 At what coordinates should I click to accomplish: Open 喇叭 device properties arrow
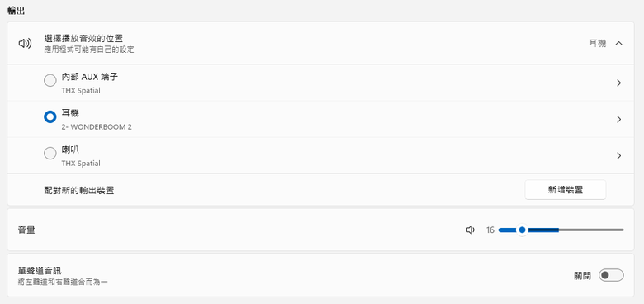coord(619,155)
